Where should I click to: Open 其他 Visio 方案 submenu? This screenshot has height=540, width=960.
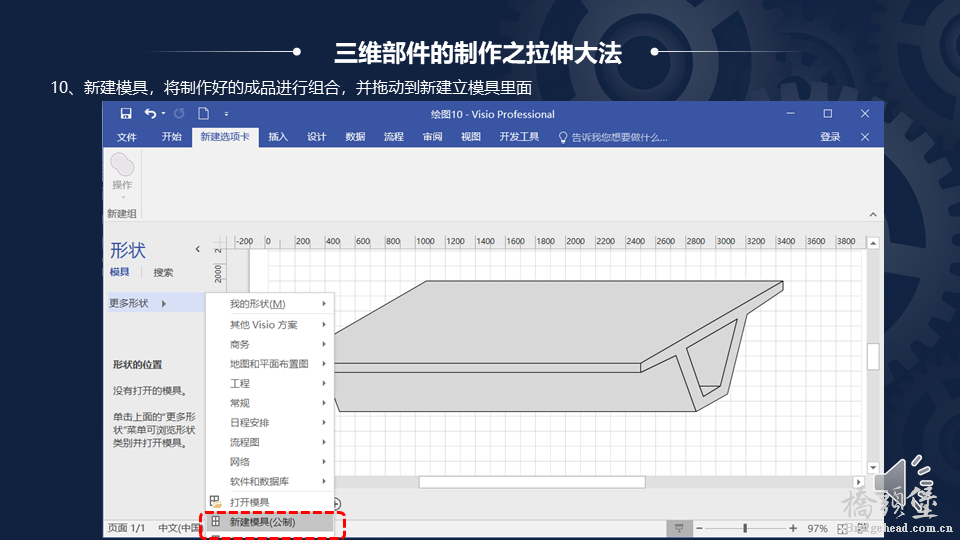270,324
